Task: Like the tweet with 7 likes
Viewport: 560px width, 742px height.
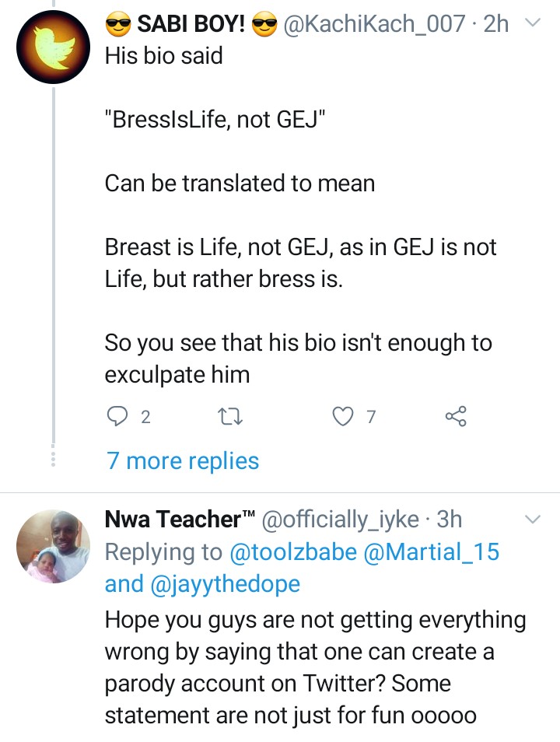Action: (343, 418)
